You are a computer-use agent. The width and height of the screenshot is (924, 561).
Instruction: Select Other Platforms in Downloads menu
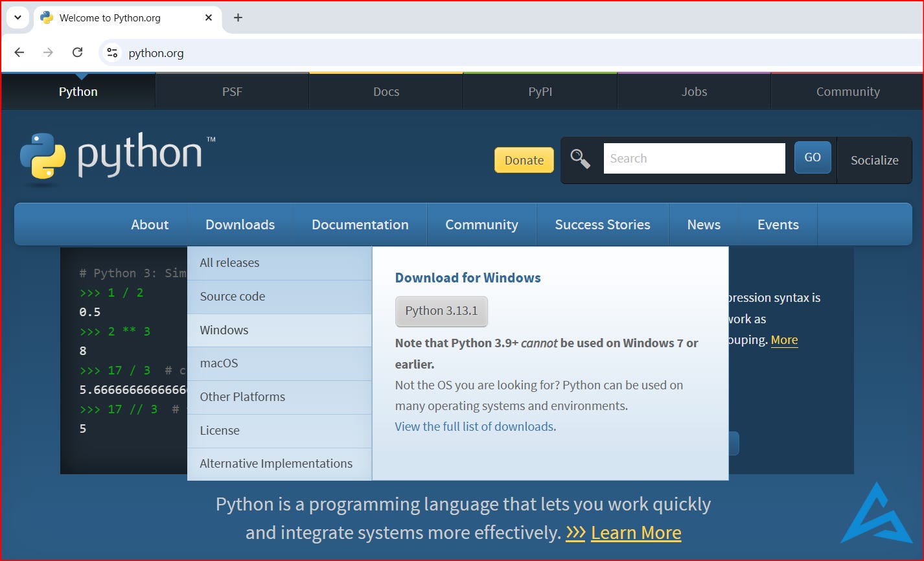point(279,397)
